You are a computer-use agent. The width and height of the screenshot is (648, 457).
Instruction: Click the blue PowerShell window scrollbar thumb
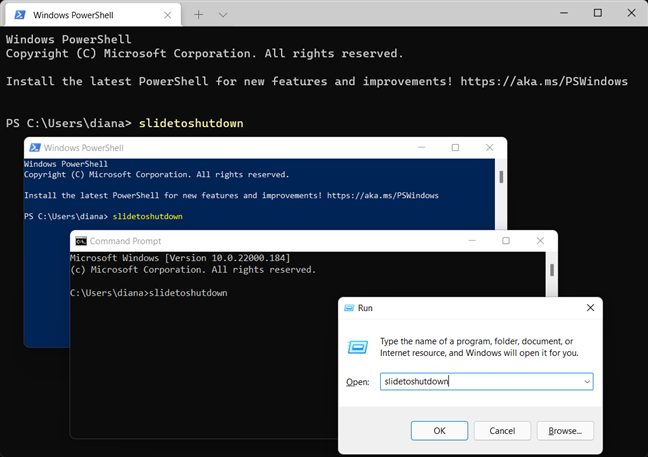[501, 176]
